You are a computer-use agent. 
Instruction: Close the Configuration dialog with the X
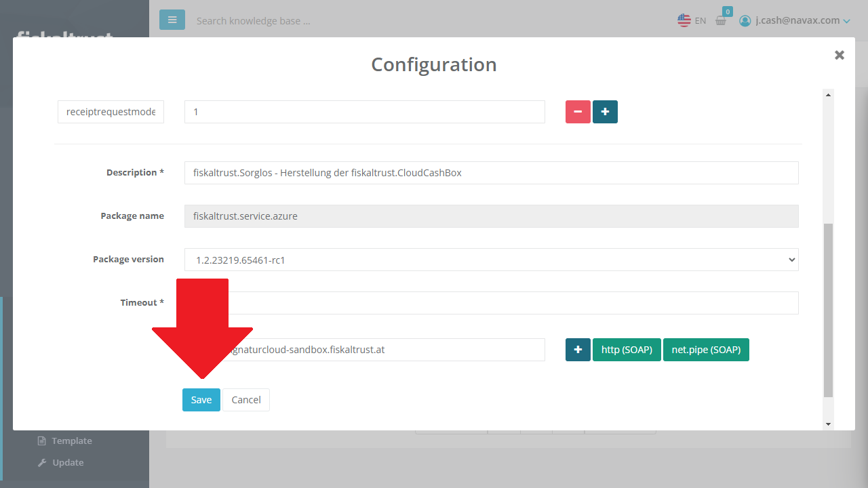840,55
